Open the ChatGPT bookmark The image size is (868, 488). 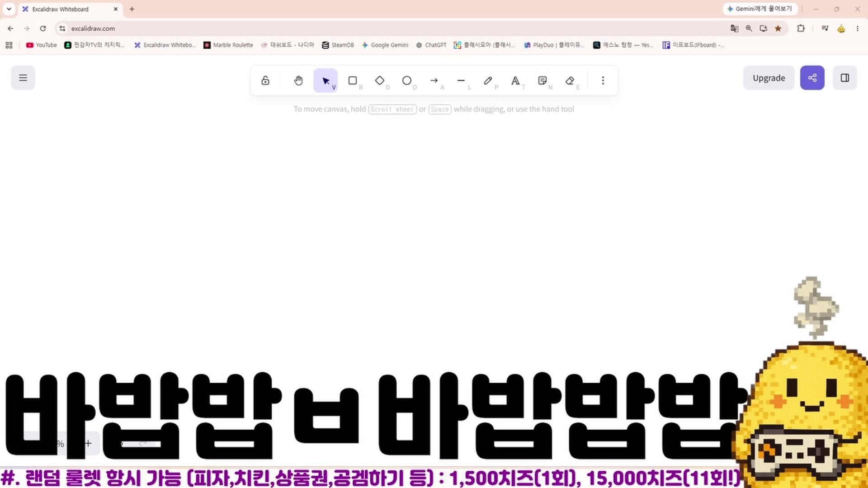click(431, 45)
